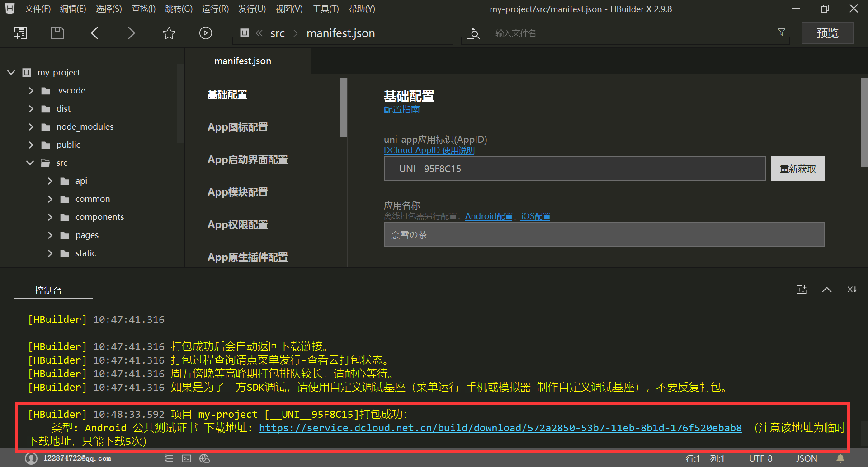The height and width of the screenshot is (467, 868).
Task: Click the AppID input field
Action: point(575,168)
